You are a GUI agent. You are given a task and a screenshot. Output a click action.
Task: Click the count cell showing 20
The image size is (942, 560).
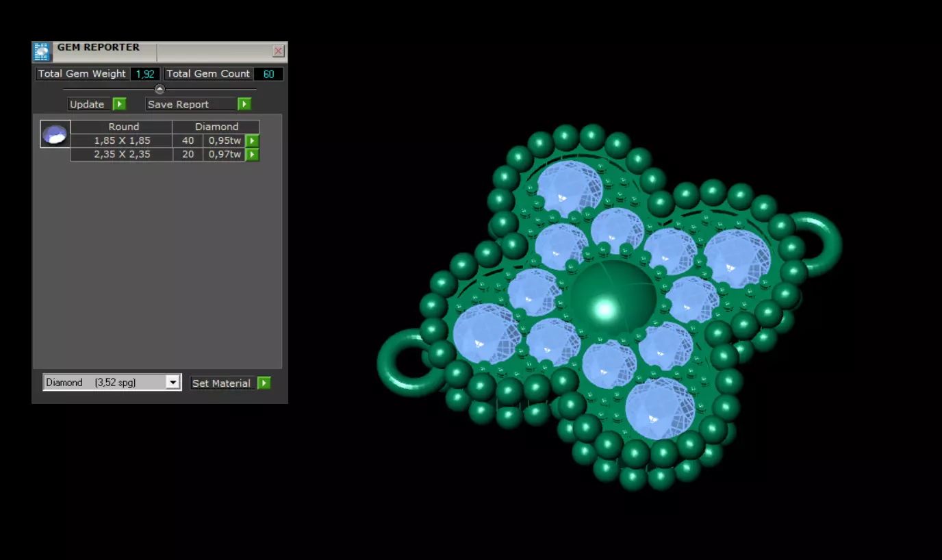188,154
